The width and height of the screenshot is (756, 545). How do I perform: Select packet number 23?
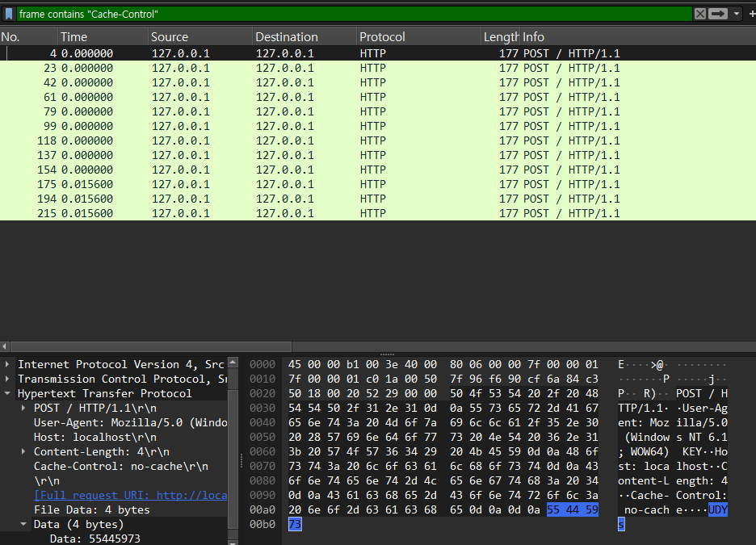(378, 68)
